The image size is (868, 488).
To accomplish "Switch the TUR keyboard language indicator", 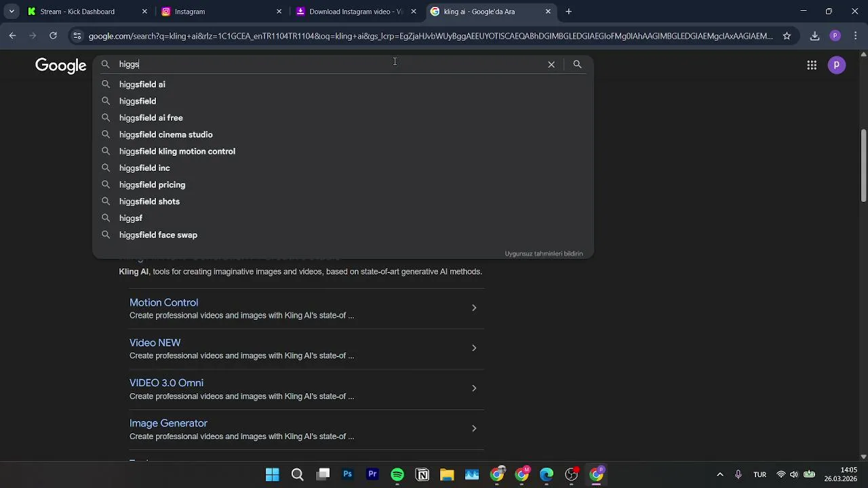I will click(760, 474).
